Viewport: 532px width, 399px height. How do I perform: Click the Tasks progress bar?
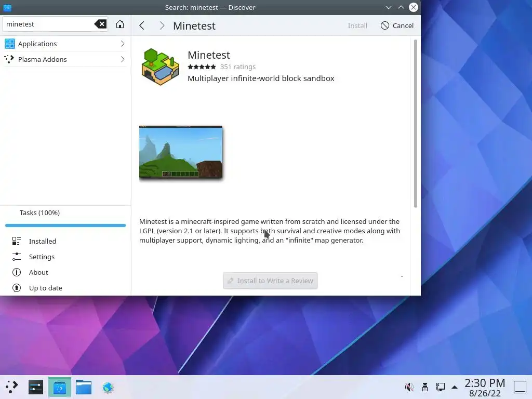[x=65, y=225]
